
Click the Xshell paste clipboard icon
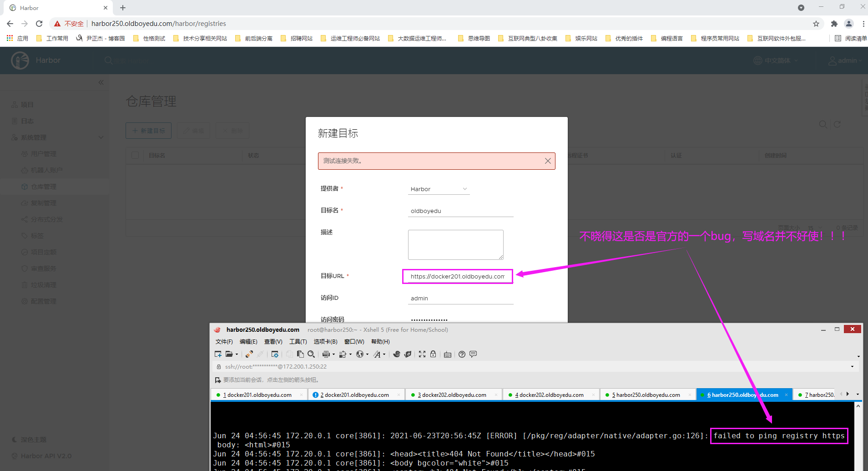tap(300, 354)
